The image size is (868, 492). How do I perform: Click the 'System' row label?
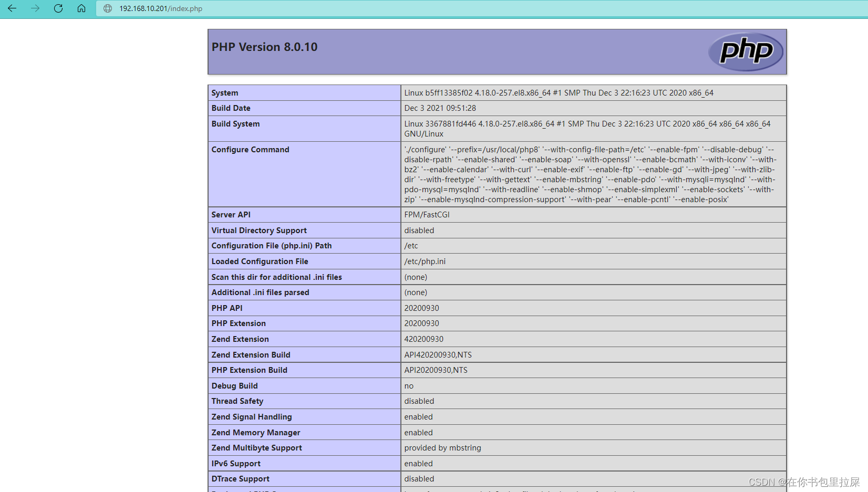click(x=225, y=93)
